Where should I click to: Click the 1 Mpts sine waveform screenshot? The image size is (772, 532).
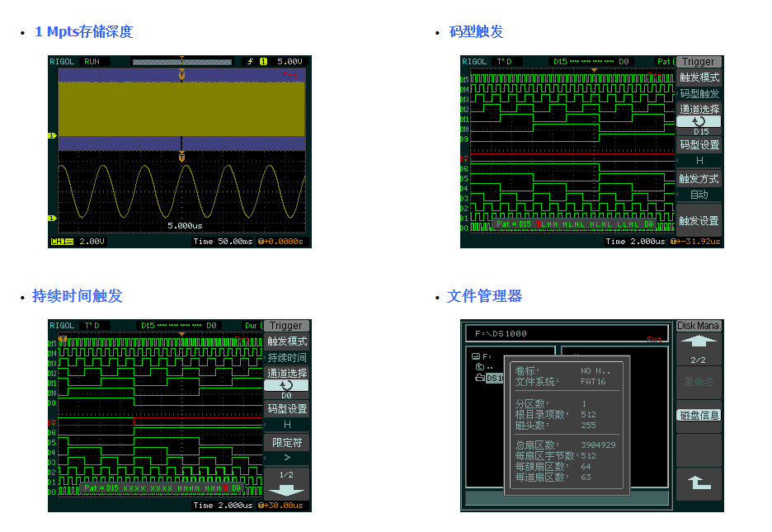point(180,151)
